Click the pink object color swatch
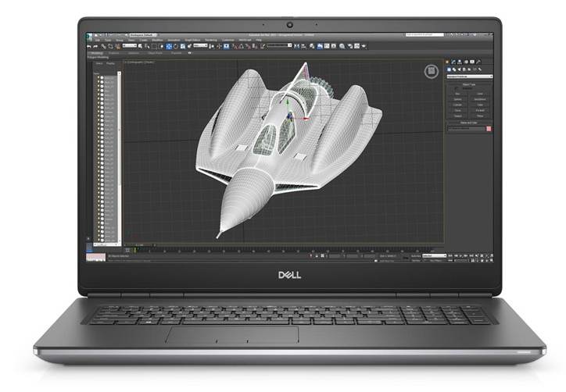Screen dimensions: 566x392 point(489,128)
